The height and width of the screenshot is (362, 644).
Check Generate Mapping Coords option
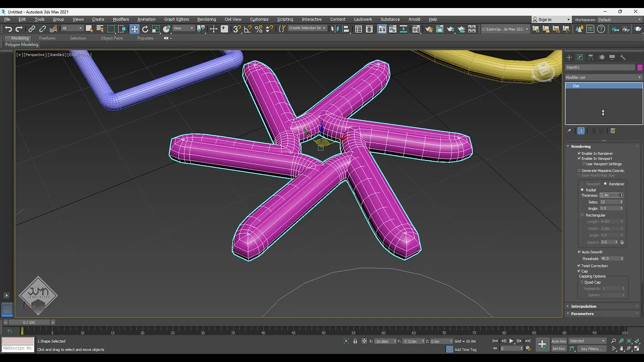[579, 171]
